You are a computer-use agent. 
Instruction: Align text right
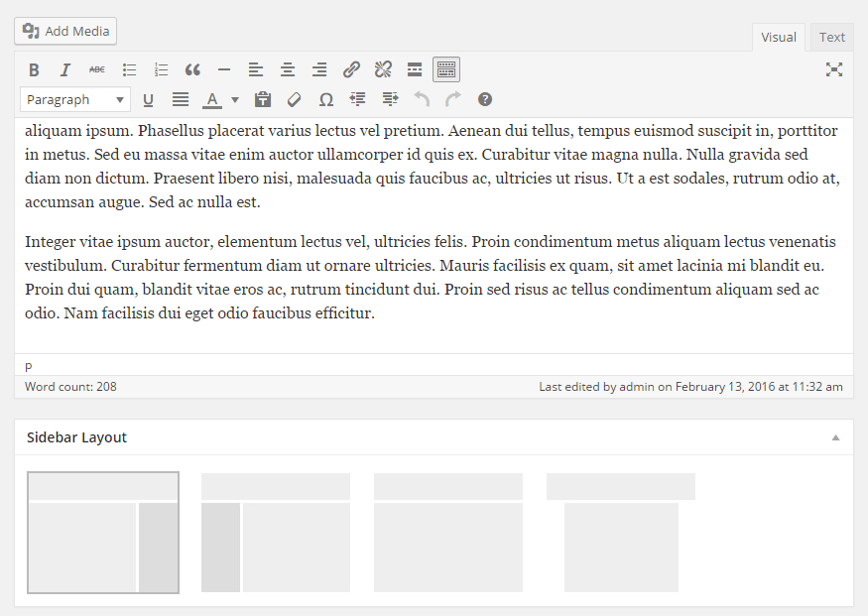[319, 69]
